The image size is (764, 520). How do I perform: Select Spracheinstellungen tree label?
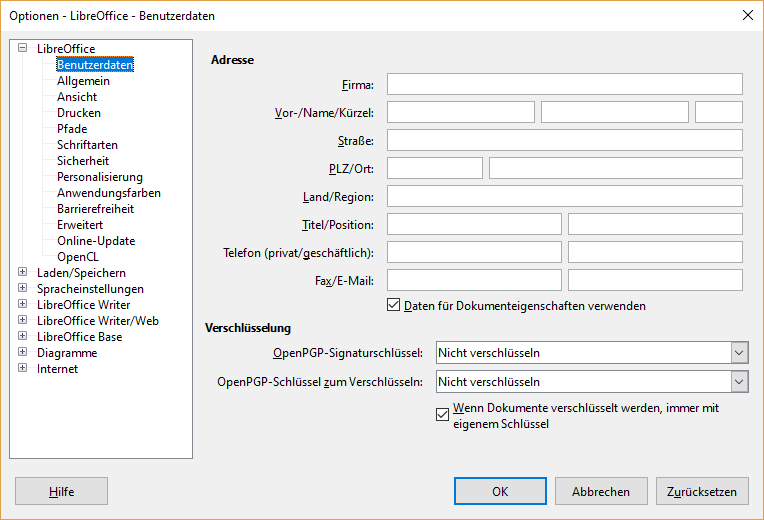pyautogui.click(x=90, y=289)
